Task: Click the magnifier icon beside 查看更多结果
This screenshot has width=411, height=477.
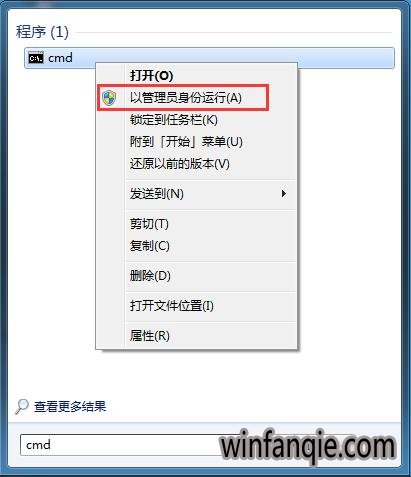Action: 22,406
